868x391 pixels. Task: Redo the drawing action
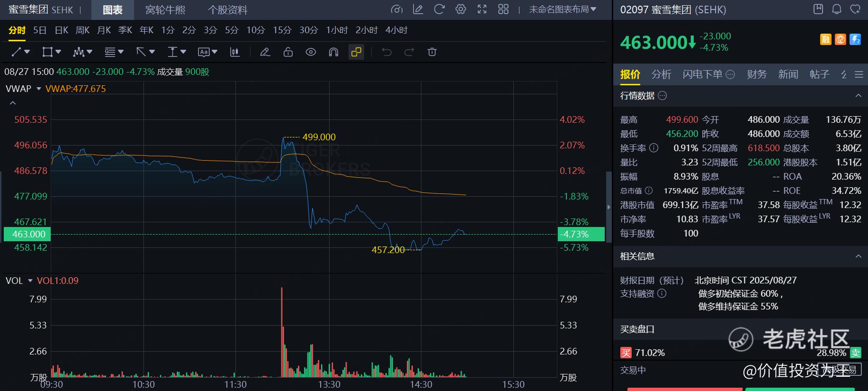(x=409, y=52)
